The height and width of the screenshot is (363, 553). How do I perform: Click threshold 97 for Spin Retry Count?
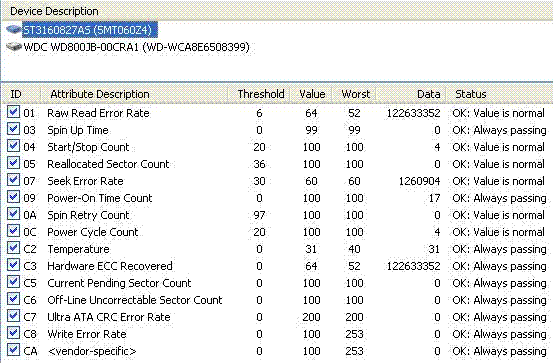[259, 215]
